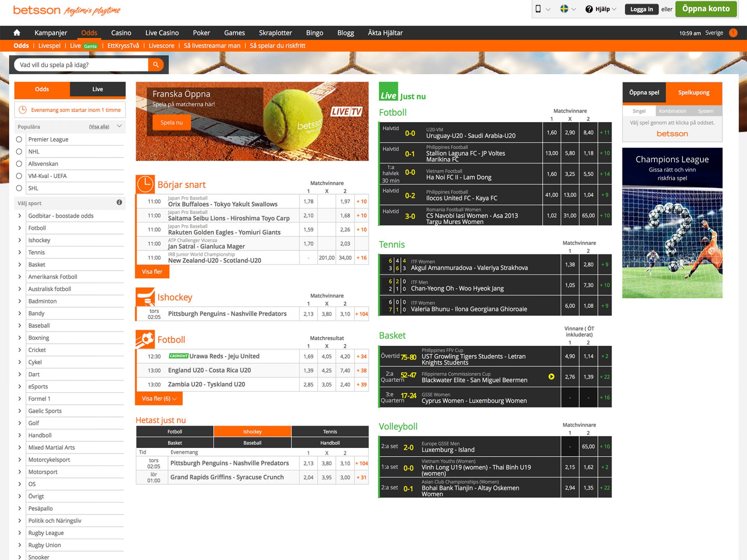Click the Logga in button
The image size is (747, 560).
(642, 9)
